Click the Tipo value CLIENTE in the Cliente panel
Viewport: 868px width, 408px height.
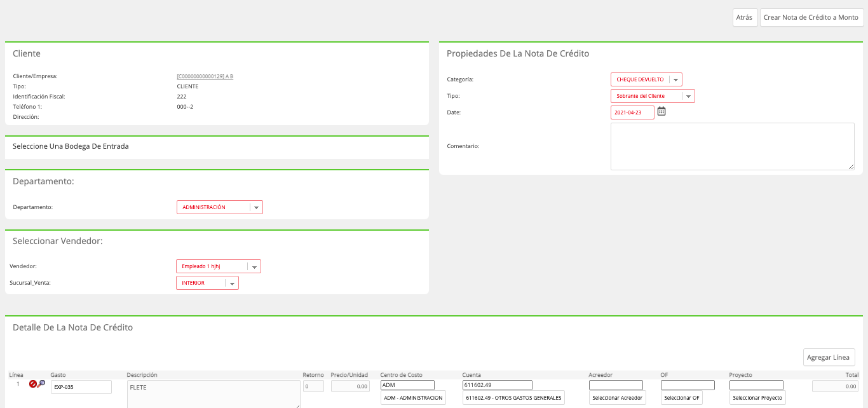tap(187, 86)
